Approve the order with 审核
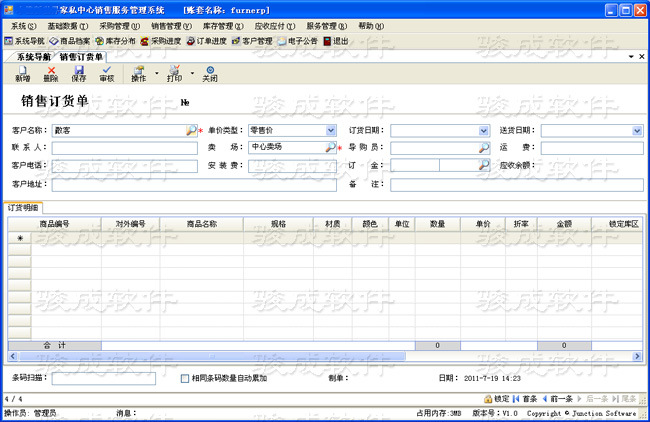 pos(107,74)
